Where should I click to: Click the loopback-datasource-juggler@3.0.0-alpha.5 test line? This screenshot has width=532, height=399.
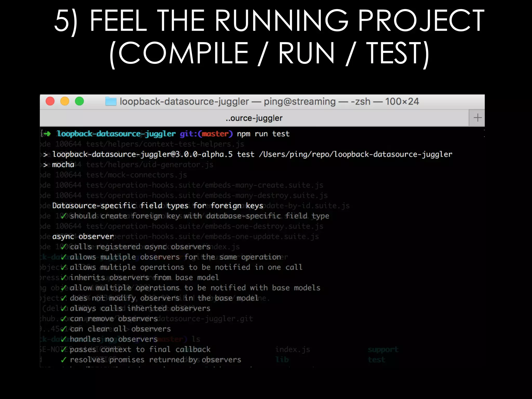point(248,154)
